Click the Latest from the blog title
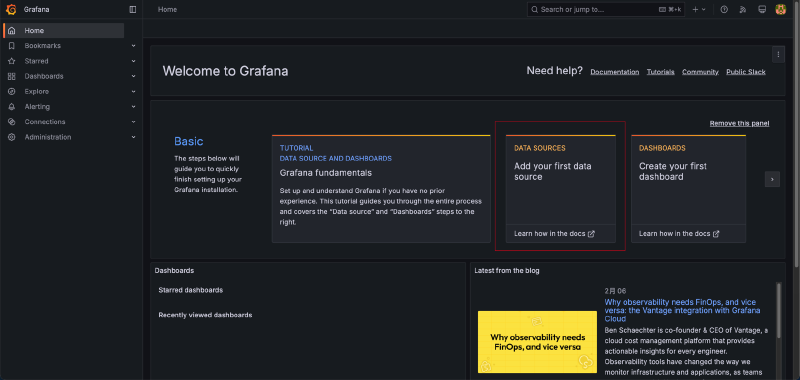Viewport: 800px width, 380px height. (x=507, y=270)
